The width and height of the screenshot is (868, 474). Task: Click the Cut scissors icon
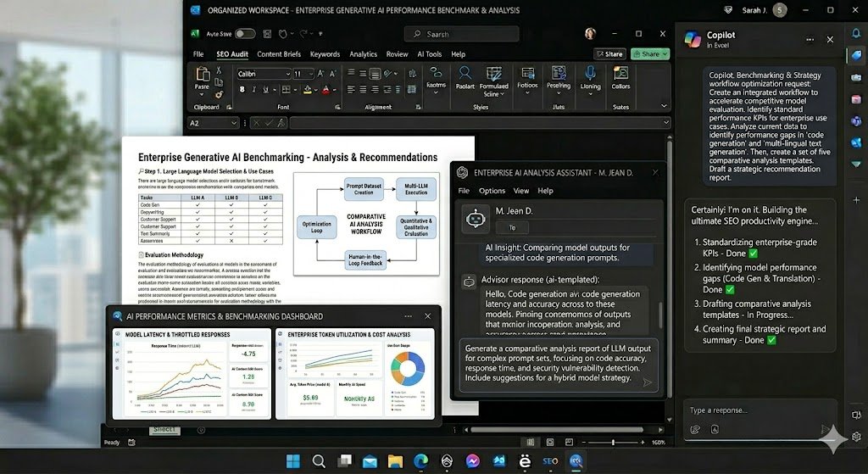pyautogui.click(x=219, y=70)
